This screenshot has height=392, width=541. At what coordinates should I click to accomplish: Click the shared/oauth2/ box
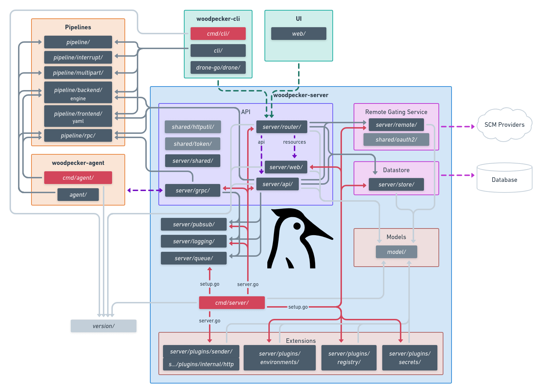click(x=396, y=139)
